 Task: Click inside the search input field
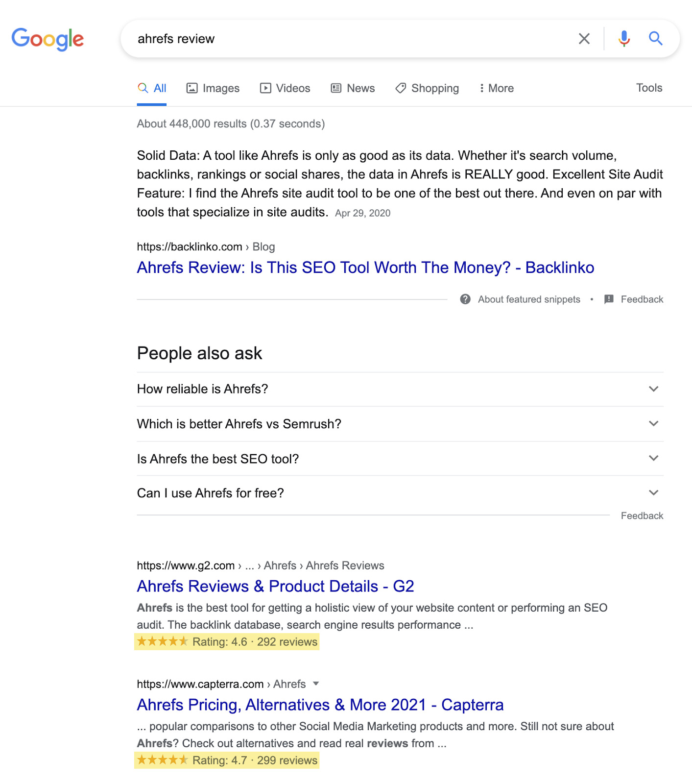pos(343,39)
